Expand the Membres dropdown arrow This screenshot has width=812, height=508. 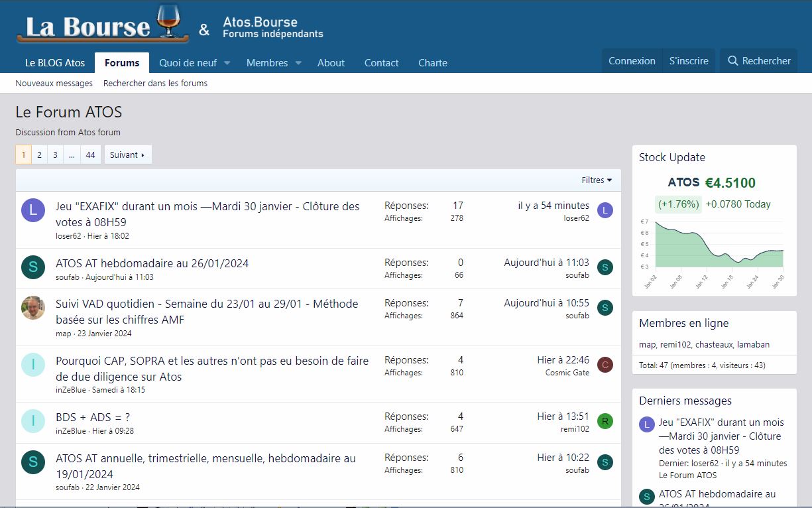298,63
